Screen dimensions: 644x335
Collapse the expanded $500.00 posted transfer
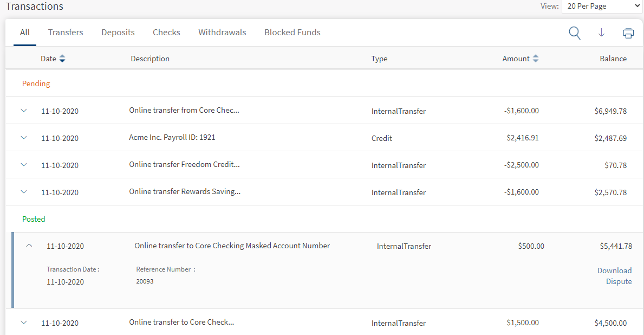tap(29, 246)
